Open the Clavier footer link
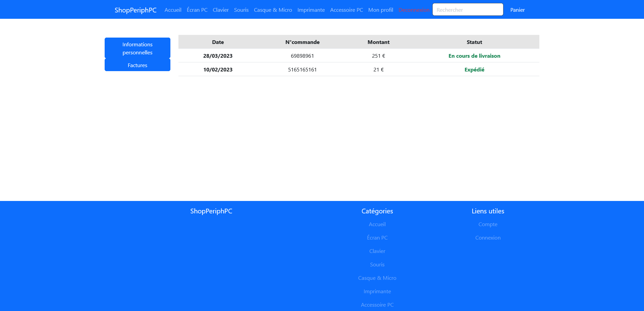644x311 pixels. (x=377, y=251)
